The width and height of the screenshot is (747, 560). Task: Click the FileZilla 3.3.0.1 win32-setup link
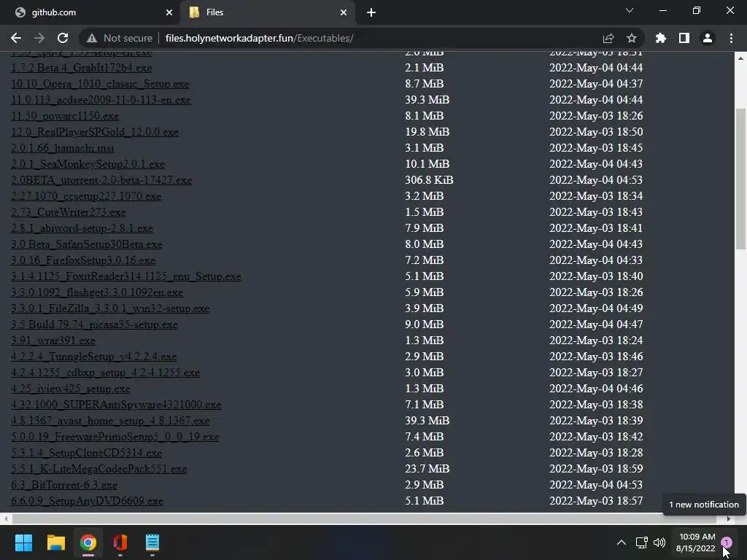[x=110, y=308]
